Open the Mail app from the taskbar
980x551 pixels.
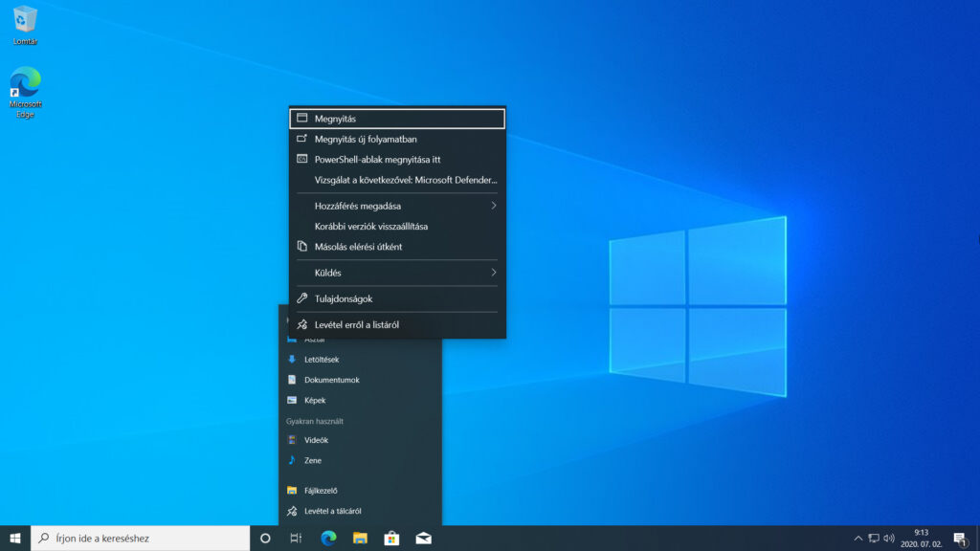coord(423,538)
